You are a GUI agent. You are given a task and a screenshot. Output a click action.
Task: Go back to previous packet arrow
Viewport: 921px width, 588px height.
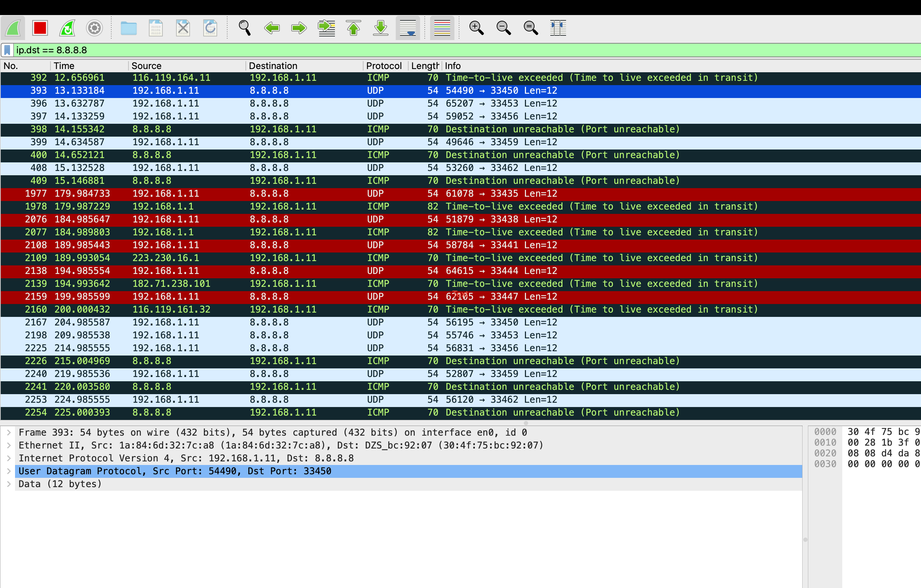(x=272, y=28)
